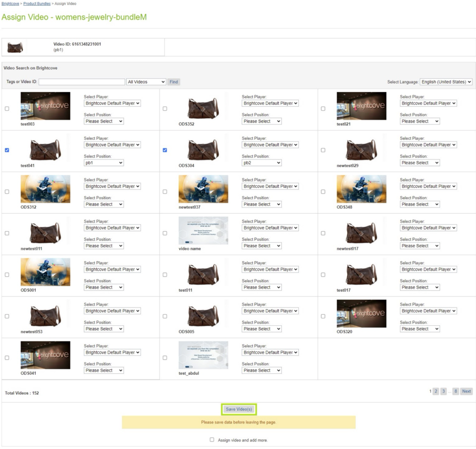Viewport: 476px width, 449px height.
Task: Open the Select Player dropdown for ODS352
Action: [270, 103]
